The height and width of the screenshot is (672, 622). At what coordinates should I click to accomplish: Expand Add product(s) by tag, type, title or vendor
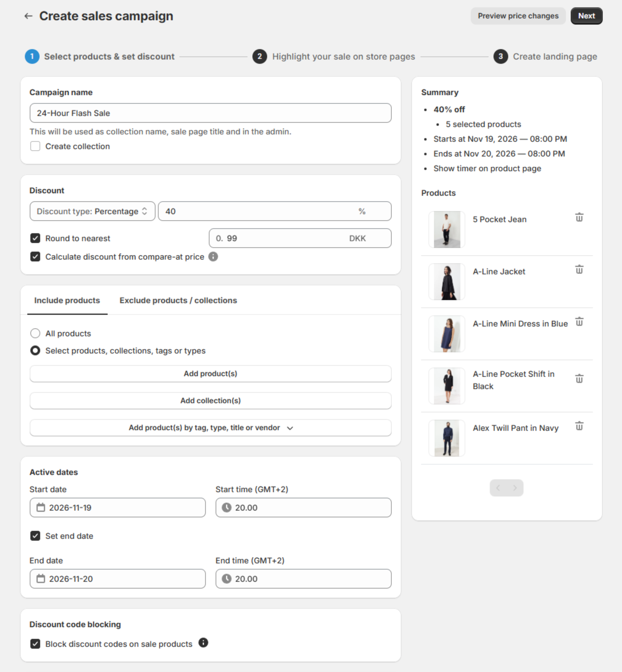[211, 428]
